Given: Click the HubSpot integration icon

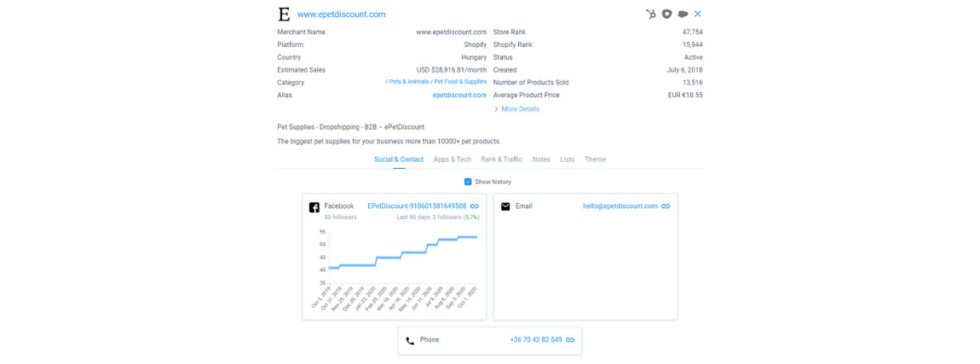Looking at the screenshot, I should [651, 14].
